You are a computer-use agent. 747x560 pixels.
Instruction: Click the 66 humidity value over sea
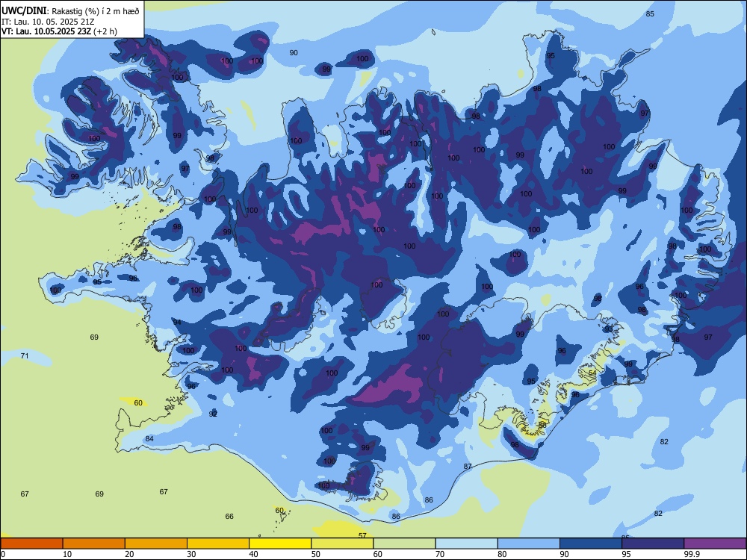tap(229, 516)
